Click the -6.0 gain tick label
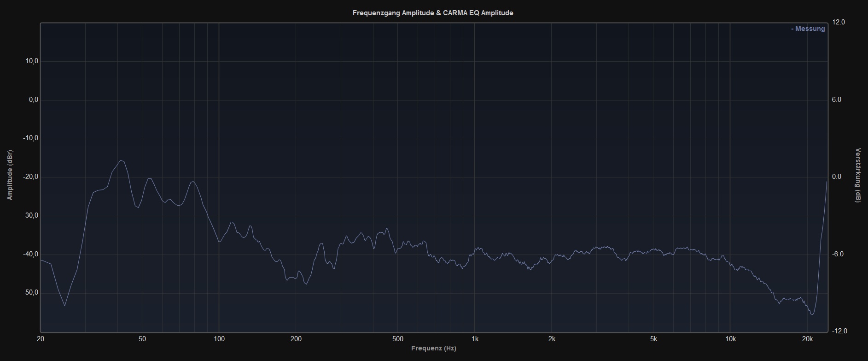Screen dimensions: 868x361 [x=839, y=254]
